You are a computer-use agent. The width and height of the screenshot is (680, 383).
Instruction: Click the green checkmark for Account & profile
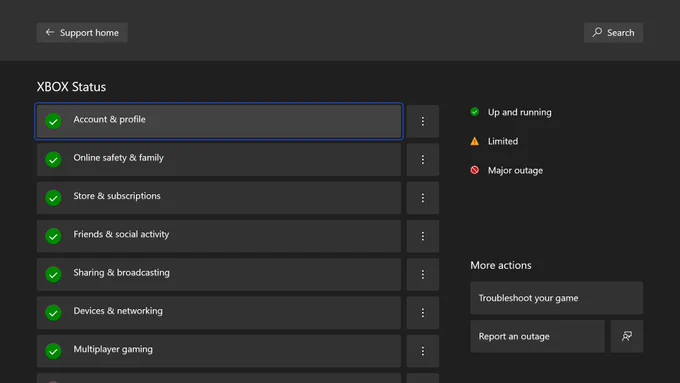coord(53,121)
